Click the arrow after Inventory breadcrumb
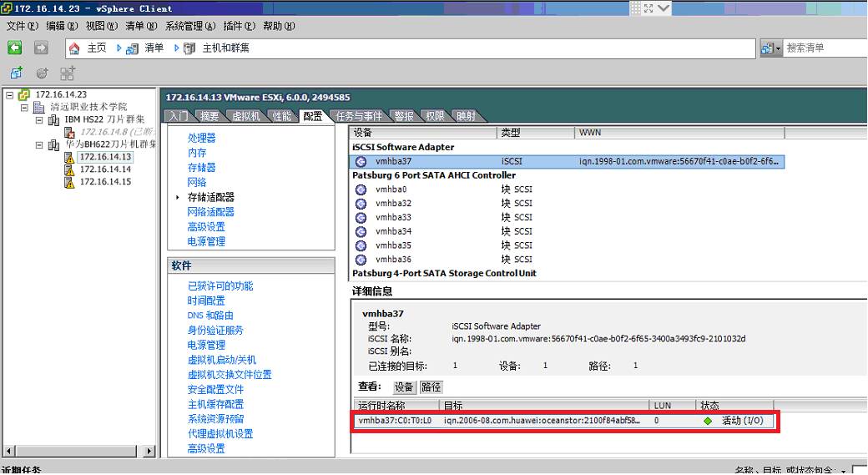 pyautogui.click(x=177, y=48)
